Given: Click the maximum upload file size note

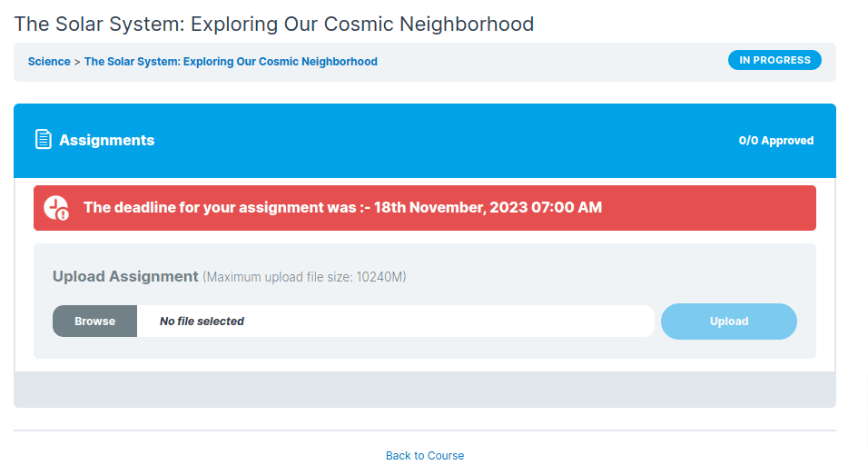Looking at the screenshot, I should point(304,277).
